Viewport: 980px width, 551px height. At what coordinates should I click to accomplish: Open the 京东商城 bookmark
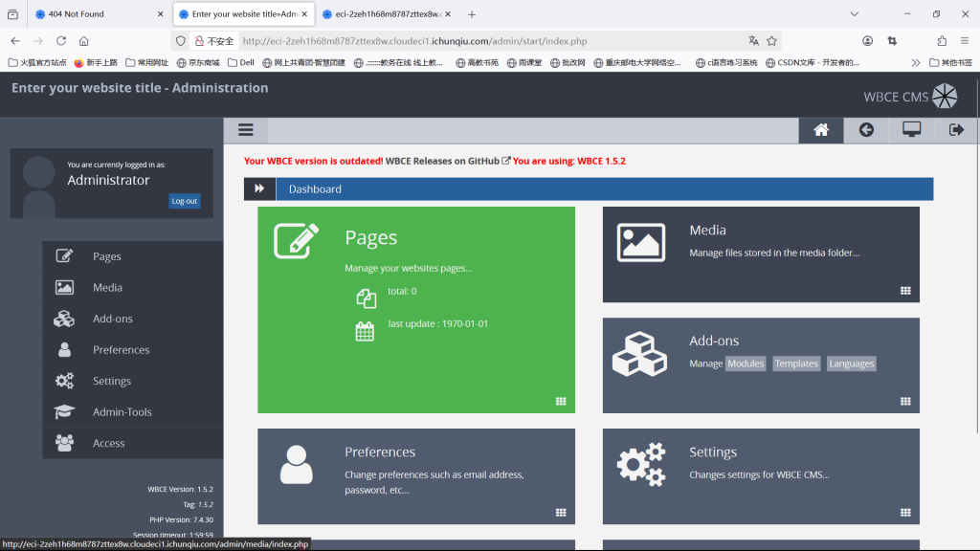pyautogui.click(x=198, y=62)
